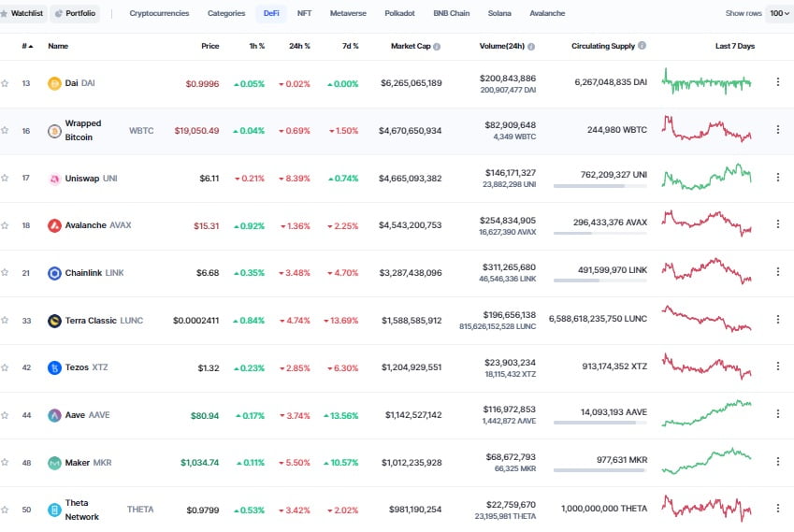This screenshot has width=794, height=532.
Task: Open the Show rows 100 dropdown
Action: point(778,14)
